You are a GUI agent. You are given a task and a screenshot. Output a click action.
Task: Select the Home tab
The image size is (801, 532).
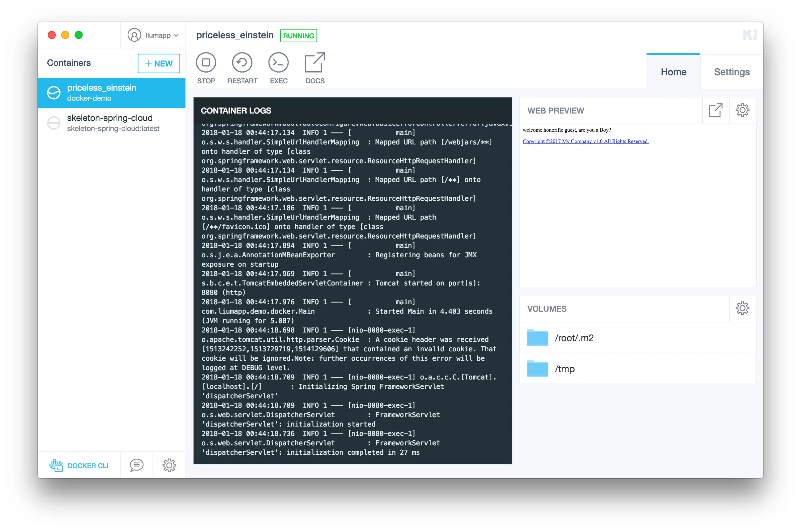(x=673, y=72)
